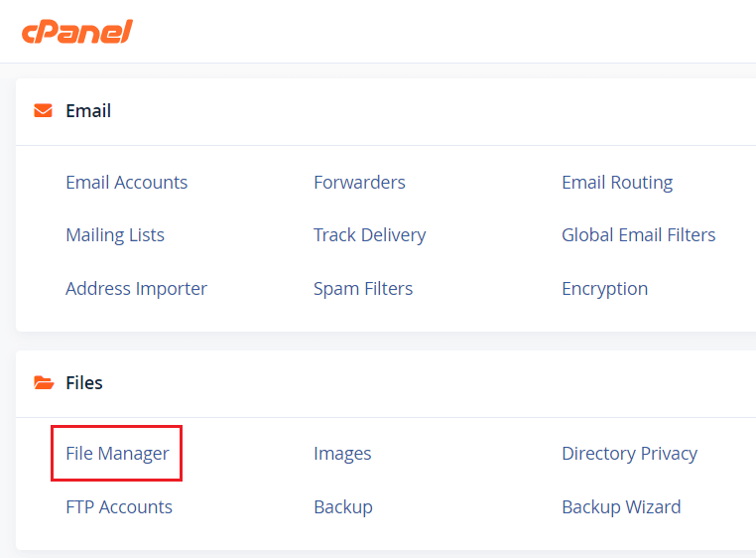756x558 pixels.
Task: Click the cPanel logo
Action: (76, 31)
